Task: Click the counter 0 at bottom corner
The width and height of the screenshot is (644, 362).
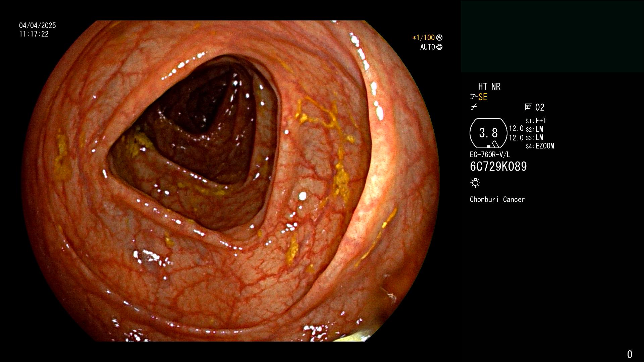Action: tap(630, 354)
